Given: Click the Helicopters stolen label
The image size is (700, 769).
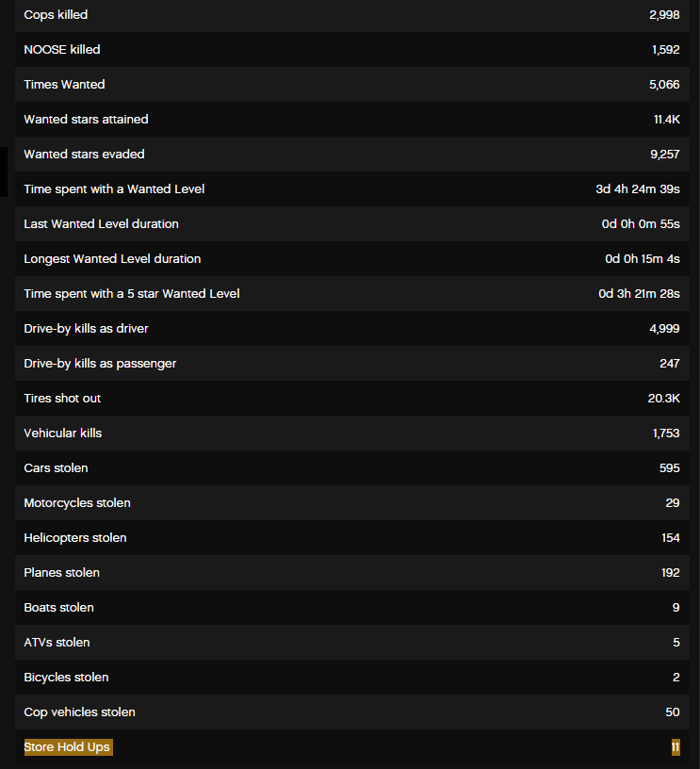Looking at the screenshot, I should tap(75, 538).
